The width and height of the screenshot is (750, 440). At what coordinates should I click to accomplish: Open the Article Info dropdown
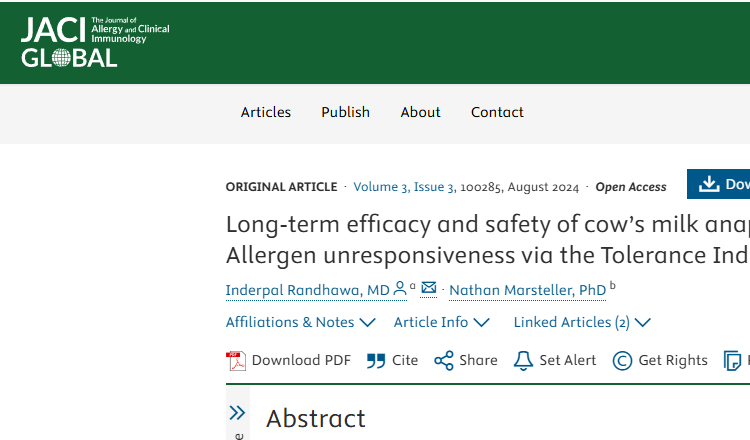[441, 322]
